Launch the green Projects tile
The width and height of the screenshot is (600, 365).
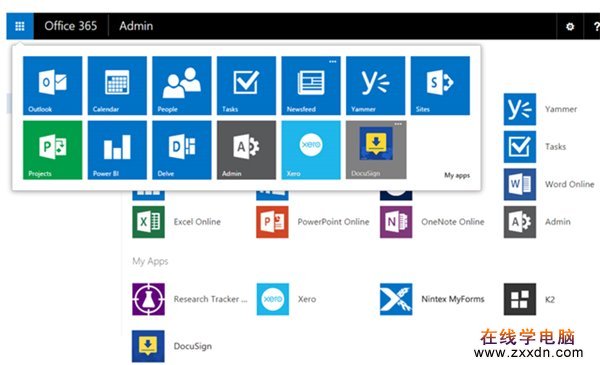pyautogui.click(x=52, y=150)
